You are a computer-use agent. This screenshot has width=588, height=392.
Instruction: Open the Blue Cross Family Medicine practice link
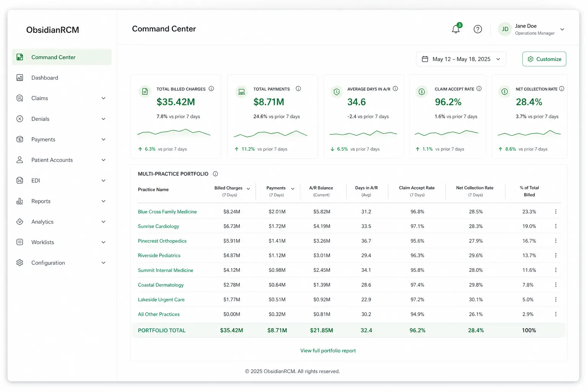pyautogui.click(x=167, y=212)
